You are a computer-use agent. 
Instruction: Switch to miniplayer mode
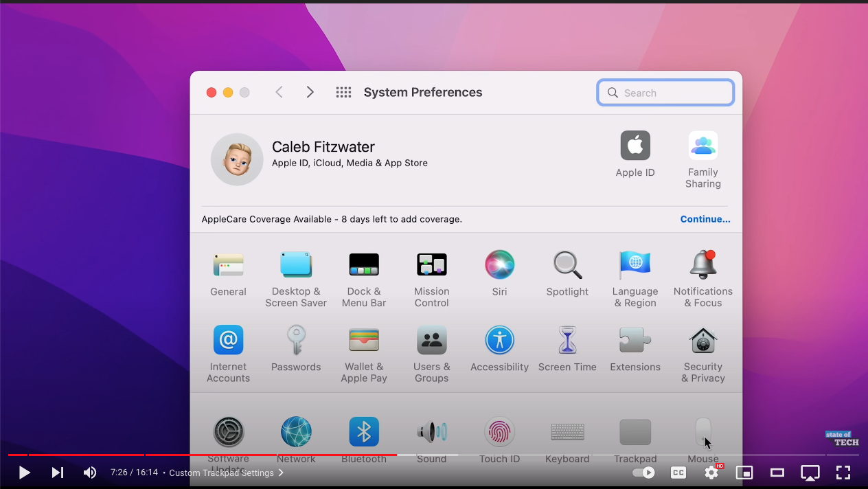(x=744, y=473)
